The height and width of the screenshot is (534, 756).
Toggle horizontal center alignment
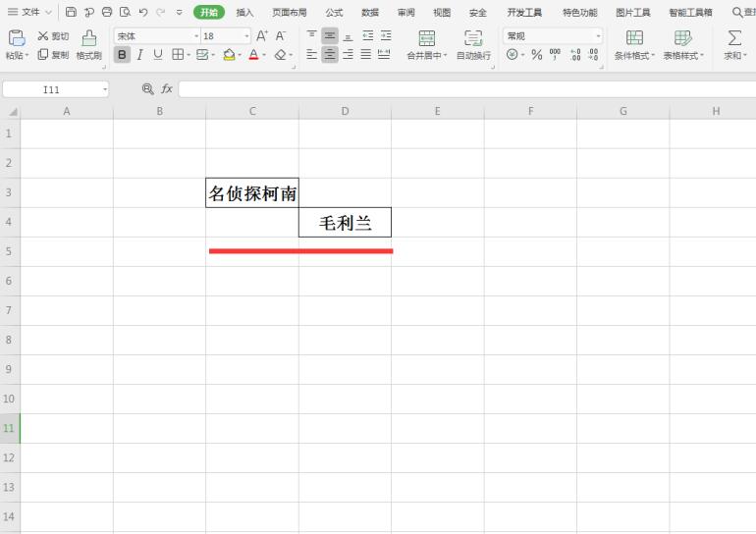pos(330,54)
